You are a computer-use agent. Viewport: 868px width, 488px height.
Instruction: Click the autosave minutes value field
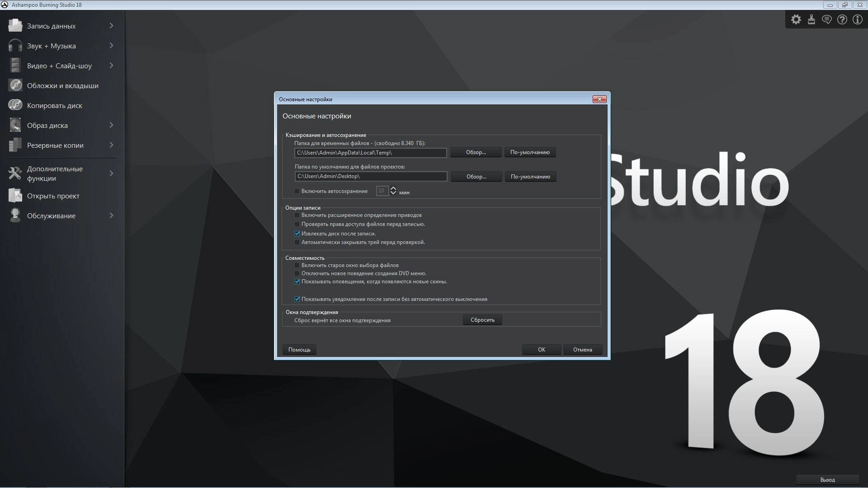pos(382,191)
